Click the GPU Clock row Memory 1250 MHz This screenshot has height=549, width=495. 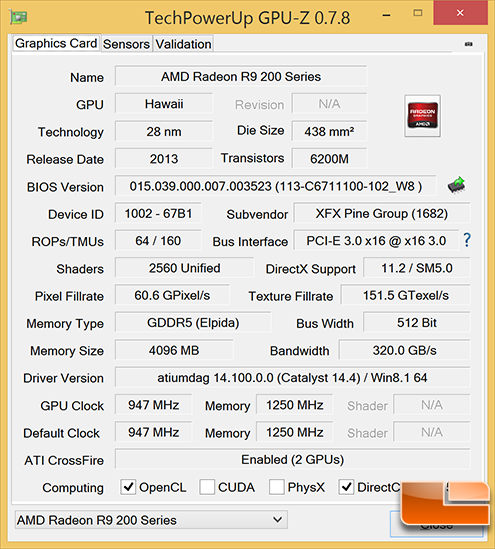pos(295,405)
